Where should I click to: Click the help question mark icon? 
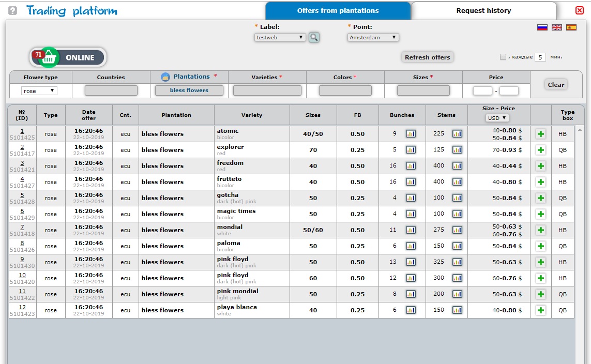coord(13,10)
